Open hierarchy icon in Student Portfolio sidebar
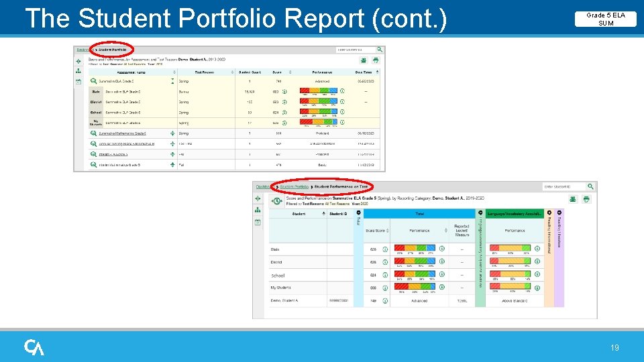 (x=78, y=71)
